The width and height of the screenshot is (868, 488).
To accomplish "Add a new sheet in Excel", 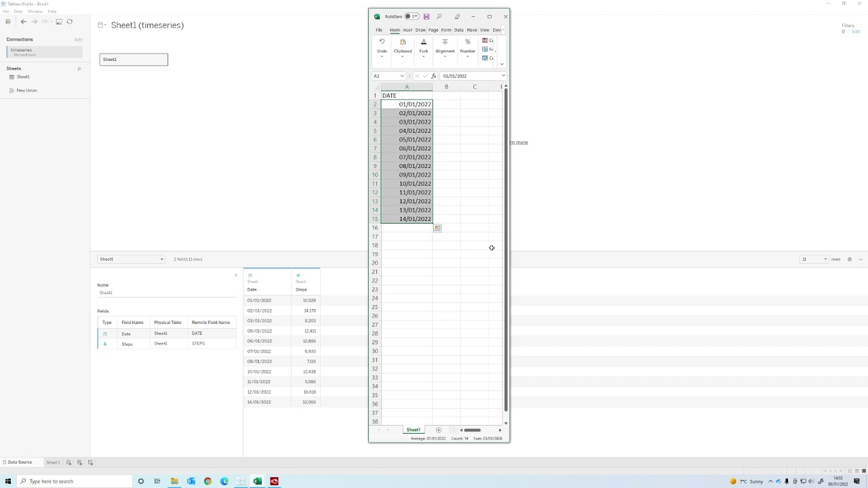I will pos(438,430).
